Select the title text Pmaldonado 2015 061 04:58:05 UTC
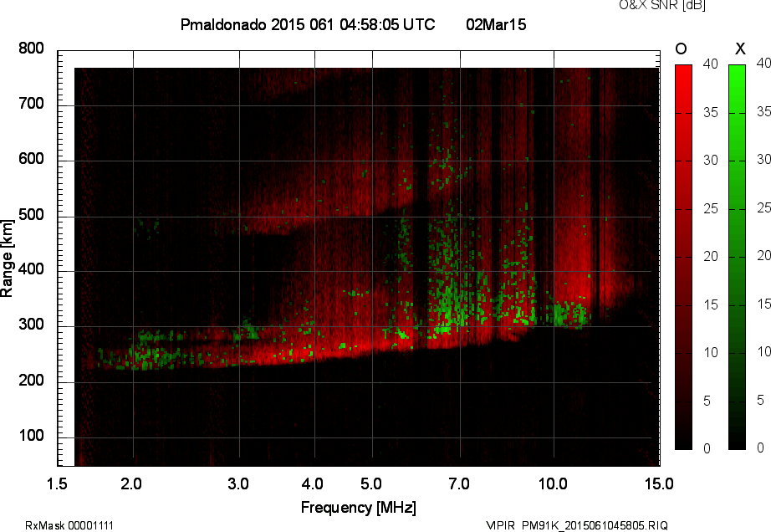771x532 pixels. [x=308, y=24]
